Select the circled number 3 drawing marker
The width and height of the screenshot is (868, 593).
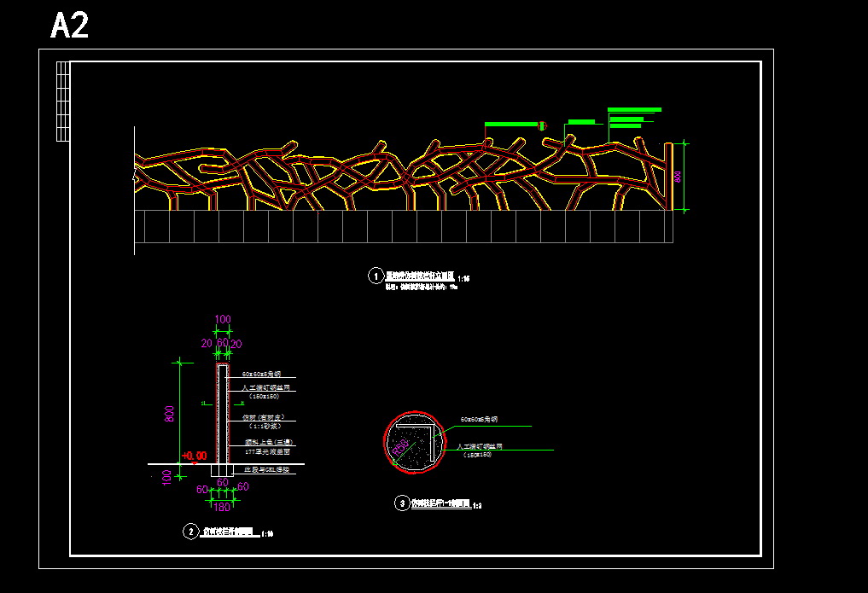tap(401, 503)
